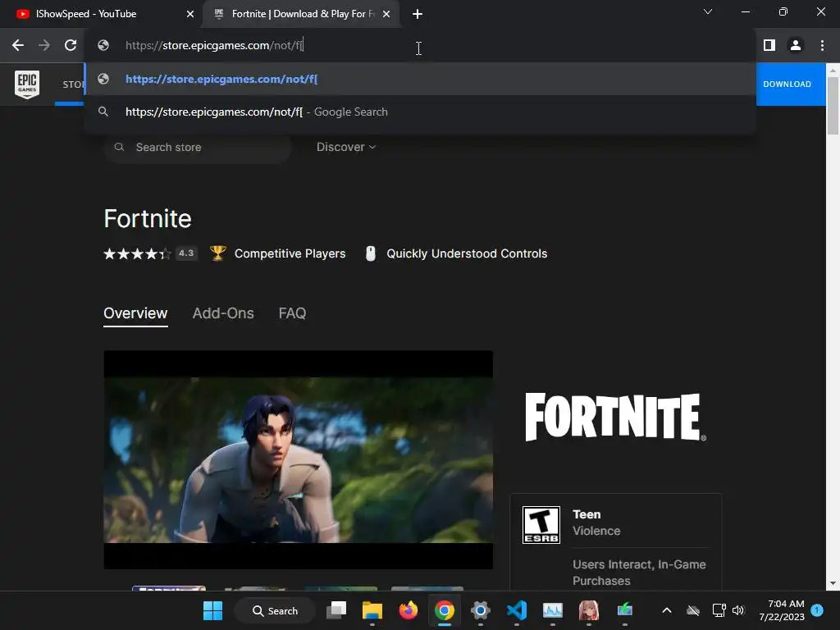Click the Epic Games logo
The height and width of the screenshot is (630, 840).
[27, 84]
